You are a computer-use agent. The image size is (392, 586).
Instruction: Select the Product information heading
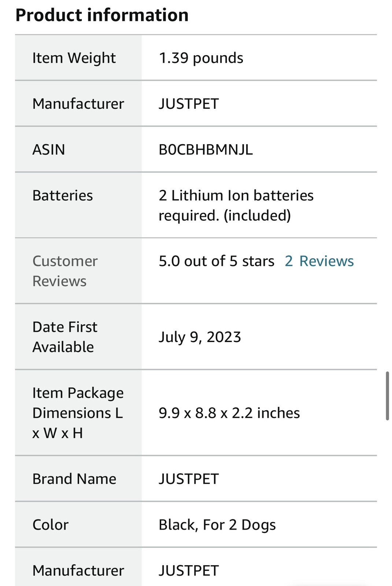click(x=102, y=15)
